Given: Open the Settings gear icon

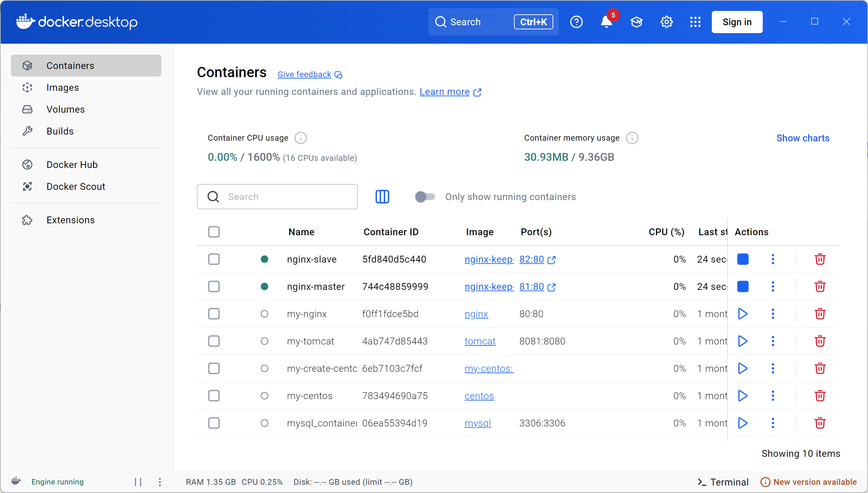Looking at the screenshot, I should coord(666,22).
